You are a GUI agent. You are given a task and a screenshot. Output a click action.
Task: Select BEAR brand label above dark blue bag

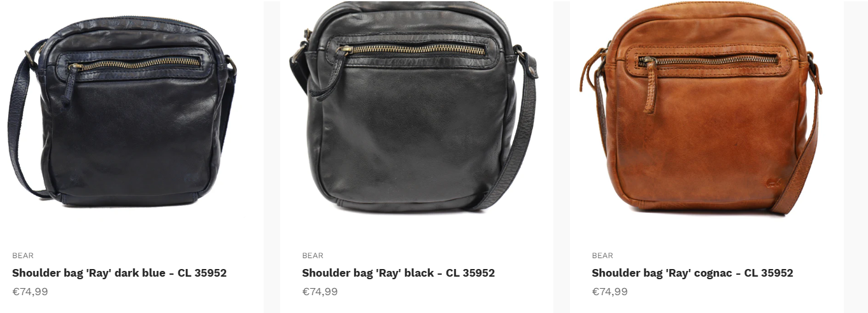click(x=23, y=256)
